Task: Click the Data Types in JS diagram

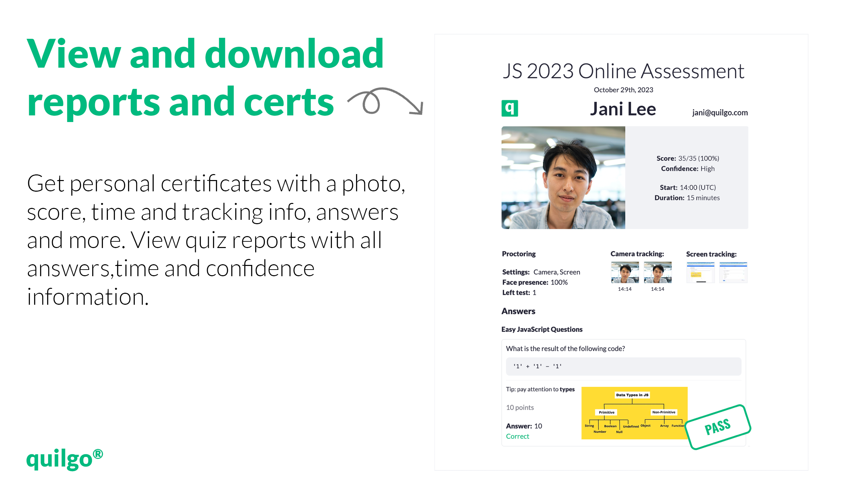Action: pos(634,413)
